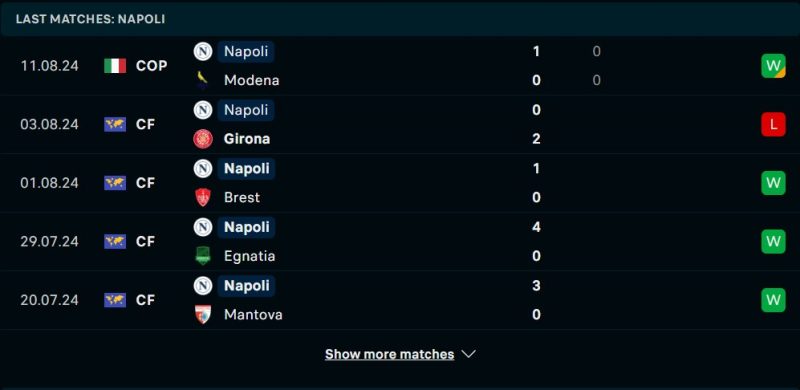This screenshot has height=390, width=800.
Task: Open the Egnatia team name
Action: 249,256
